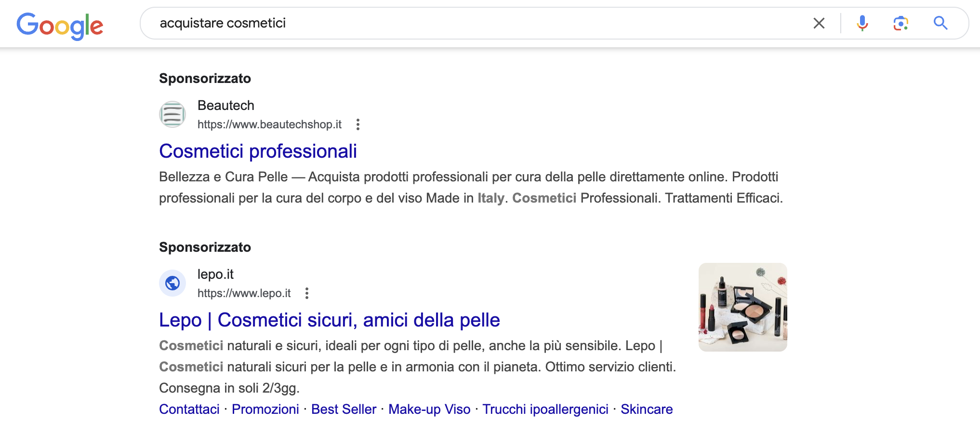980x436 pixels.
Task: Open the Best Seller sitelink
Action: 344,409
